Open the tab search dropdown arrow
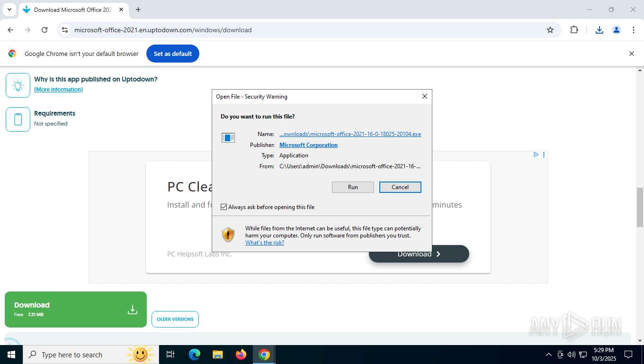Image resolution: width=644 pixels, height=364 pixels. tap(9, 9)
